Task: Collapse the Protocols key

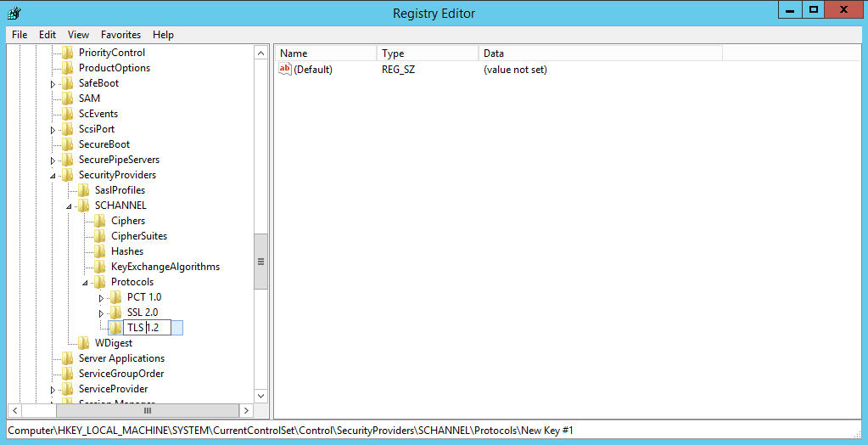Action: [x=85, y=283]
